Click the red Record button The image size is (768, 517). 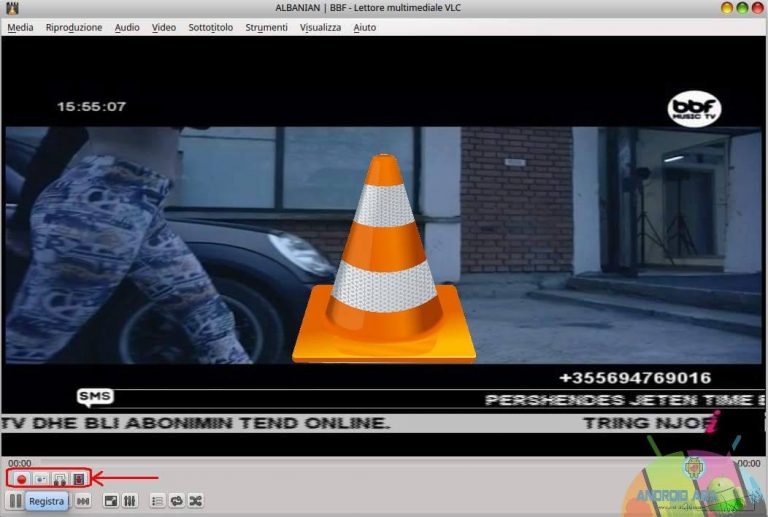tap(21, 479)
